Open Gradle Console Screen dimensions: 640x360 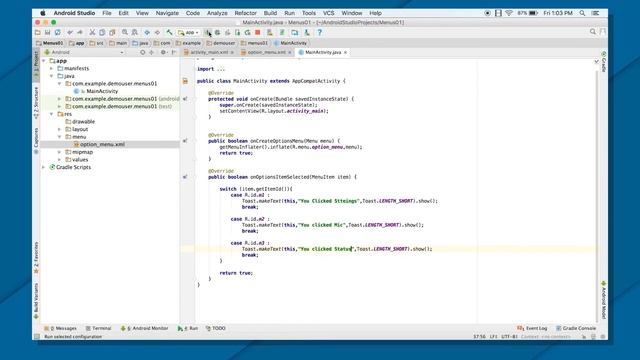[576, 328]
